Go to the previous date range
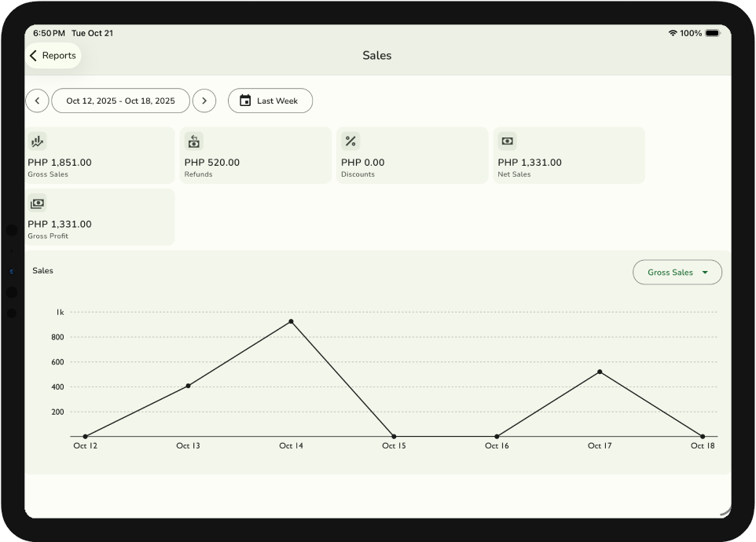 coord(37,101)
